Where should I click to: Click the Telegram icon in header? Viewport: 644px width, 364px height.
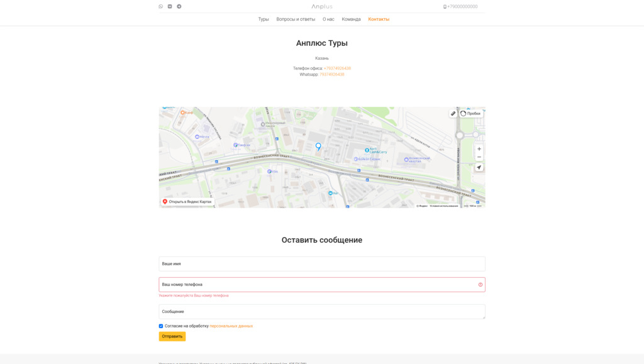(x=179, y=6)
